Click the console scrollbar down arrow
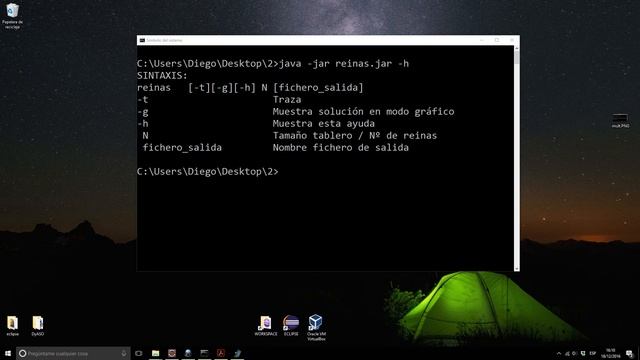The image size is (640, 360). (x=517, y=269)
